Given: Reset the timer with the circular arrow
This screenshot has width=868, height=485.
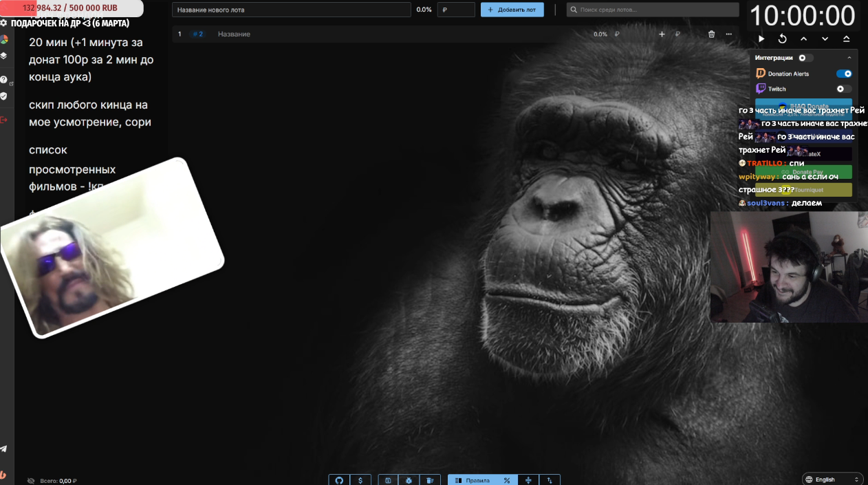Looking at the screenshot, I should tap(782, 39).
